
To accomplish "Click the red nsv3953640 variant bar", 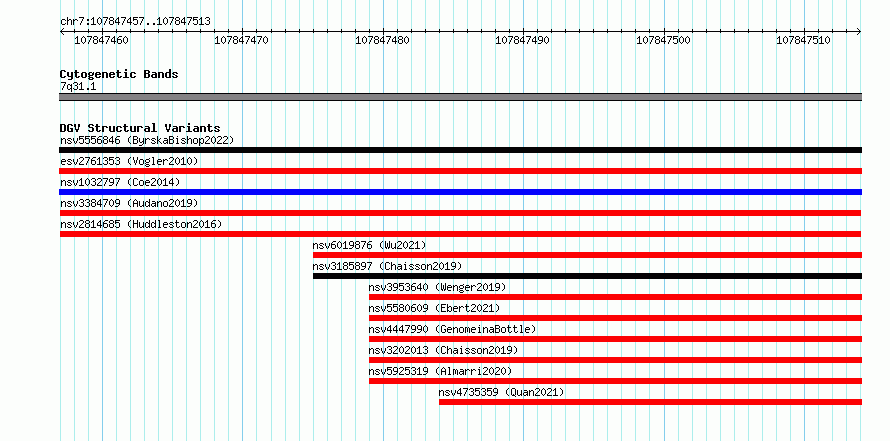I will 615,297.
